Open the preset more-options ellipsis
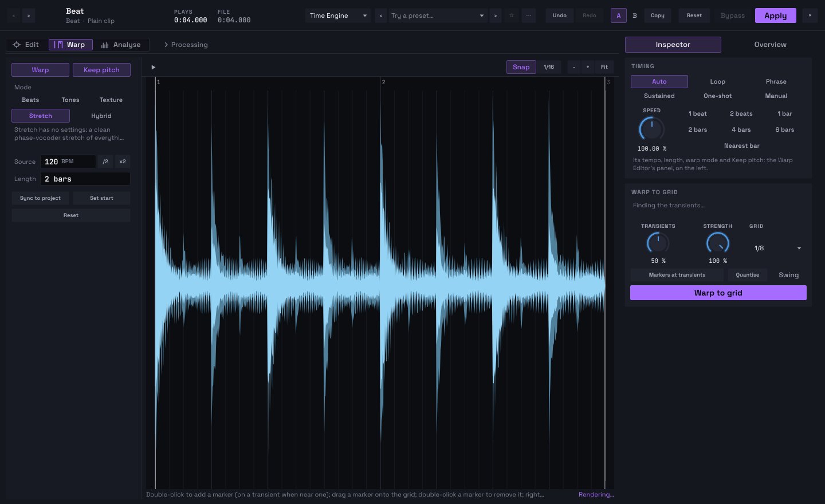 click(528, 16)
